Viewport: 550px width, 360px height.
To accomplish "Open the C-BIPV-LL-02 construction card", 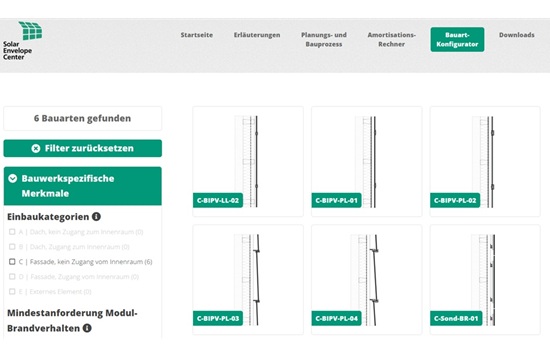I will pos(248,161).
